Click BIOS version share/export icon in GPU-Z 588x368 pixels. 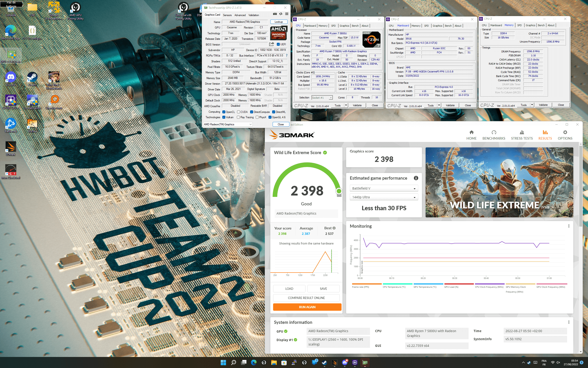click(271, 44)
